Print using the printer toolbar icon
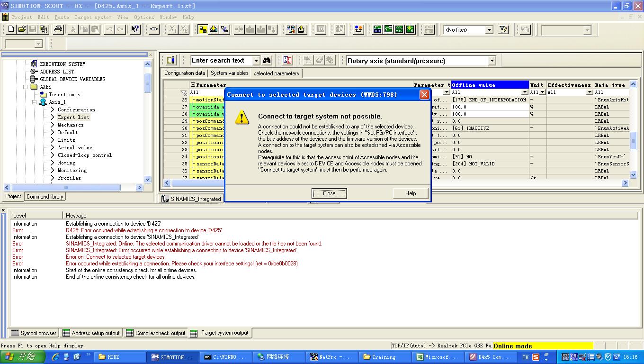 58,29
